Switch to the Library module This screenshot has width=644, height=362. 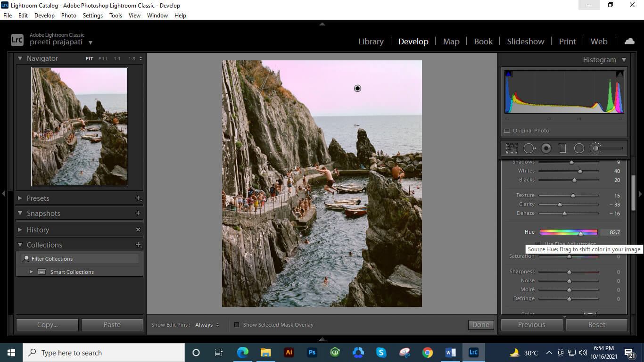(371, 41)
